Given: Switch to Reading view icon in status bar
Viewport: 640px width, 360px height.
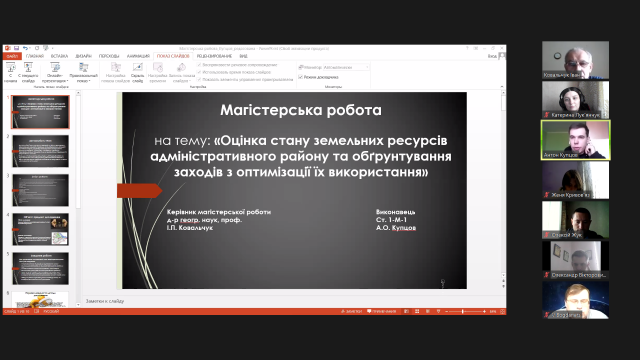Looking at the screenshot, I should pos(428,311).
